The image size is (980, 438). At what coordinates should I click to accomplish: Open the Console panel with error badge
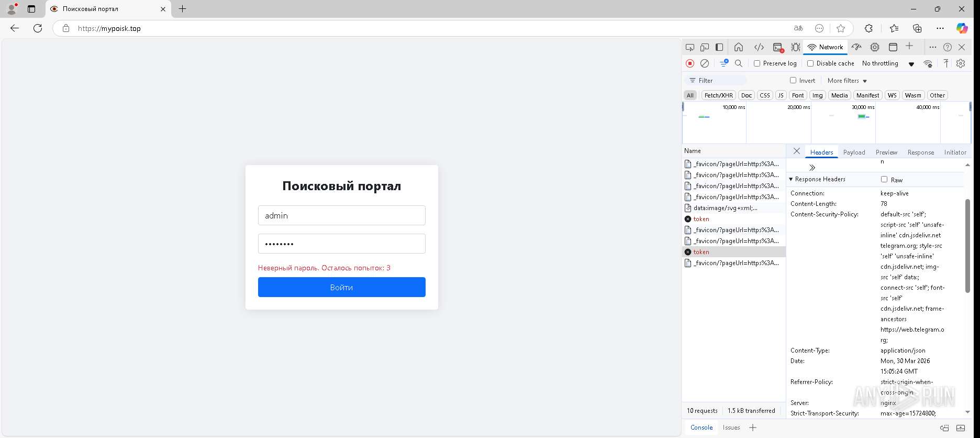[x=778, y=47]
